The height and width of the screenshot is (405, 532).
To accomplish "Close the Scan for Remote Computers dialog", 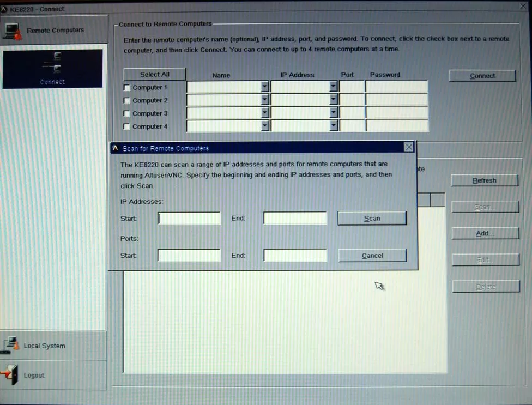I will point(409,147).
